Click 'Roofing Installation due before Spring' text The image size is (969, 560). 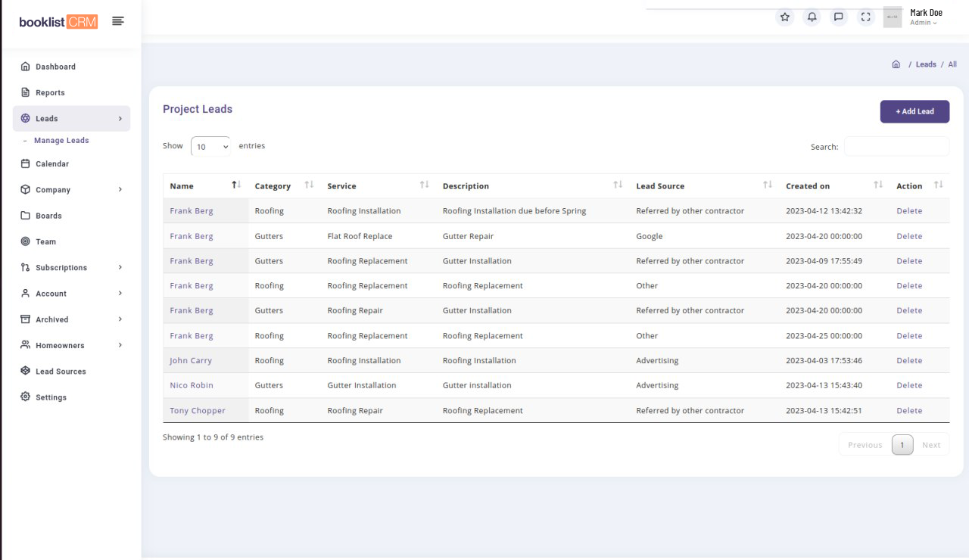tap(515, 211)
